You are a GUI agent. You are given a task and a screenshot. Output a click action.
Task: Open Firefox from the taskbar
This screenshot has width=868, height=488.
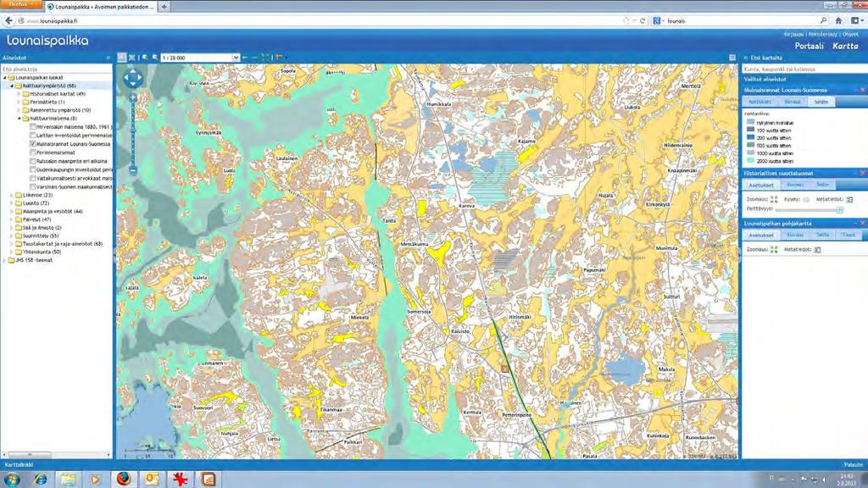[124, 480]
